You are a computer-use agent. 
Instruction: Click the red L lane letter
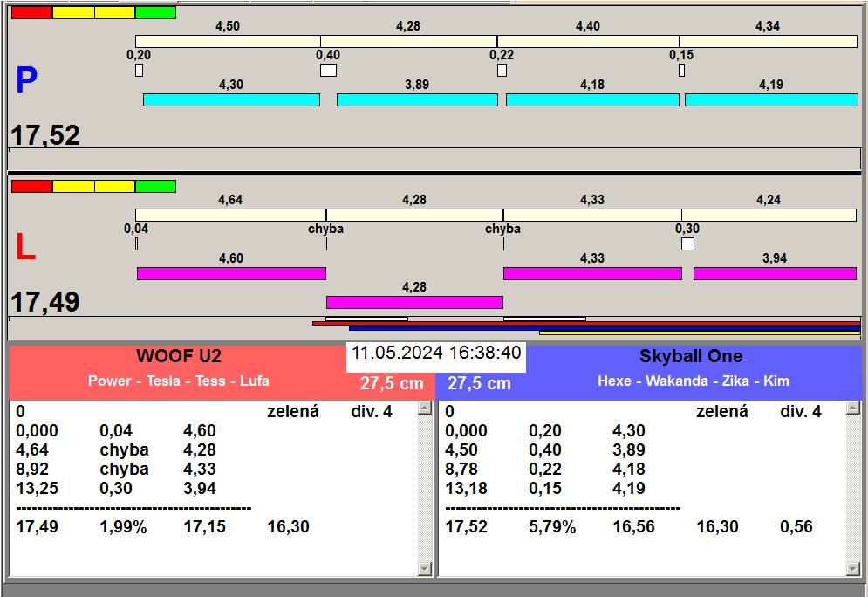tap(25, 247)
